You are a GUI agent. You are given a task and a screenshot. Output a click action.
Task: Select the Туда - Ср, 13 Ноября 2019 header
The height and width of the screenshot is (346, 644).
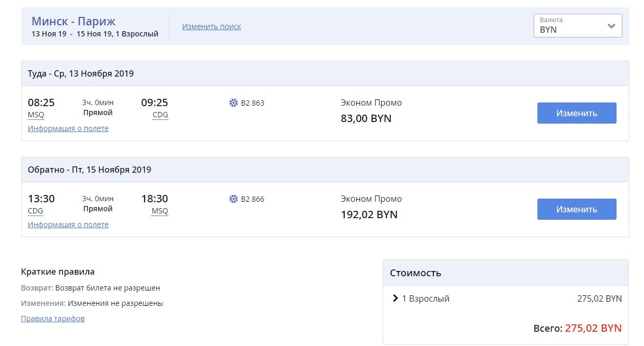click(81, 74)
